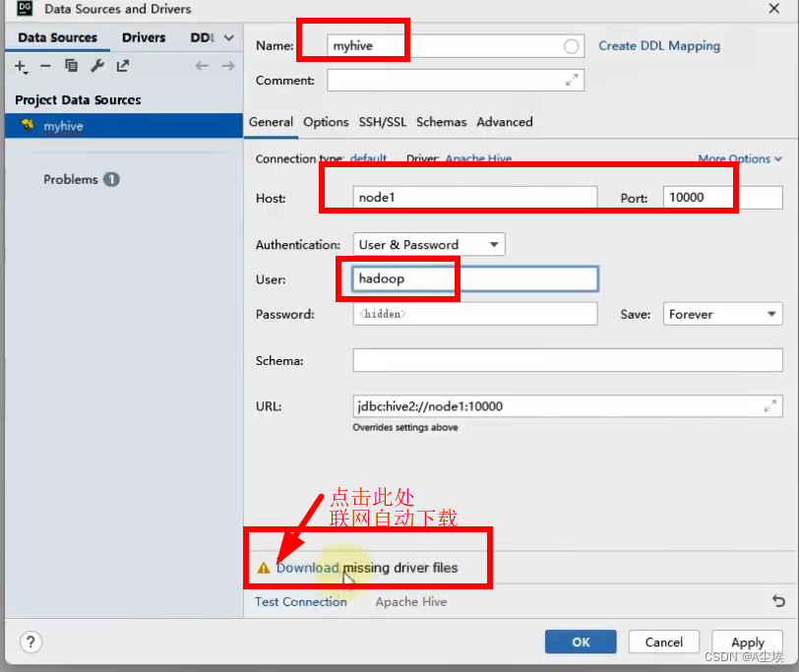
Task: Open the SSH/SSL tab
Action: pyautogui.click(x=382, y=122)
